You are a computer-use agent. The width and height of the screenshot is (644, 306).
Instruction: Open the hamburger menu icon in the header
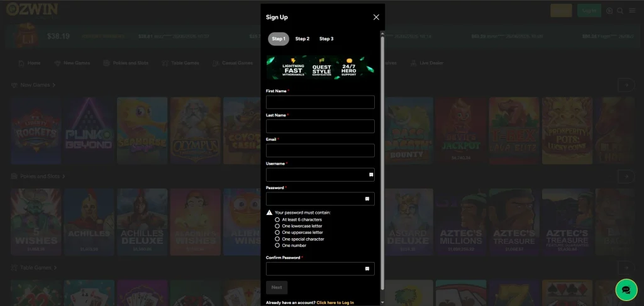632,11
